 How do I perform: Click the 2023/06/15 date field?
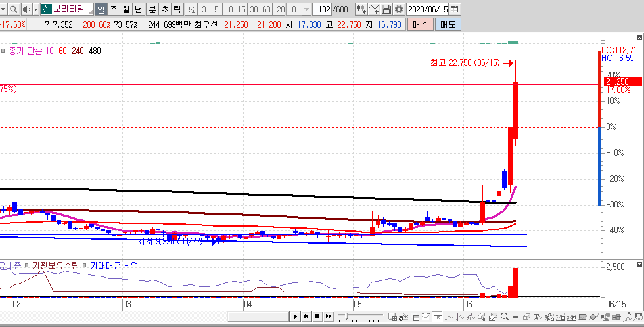(x=428, y=9)
